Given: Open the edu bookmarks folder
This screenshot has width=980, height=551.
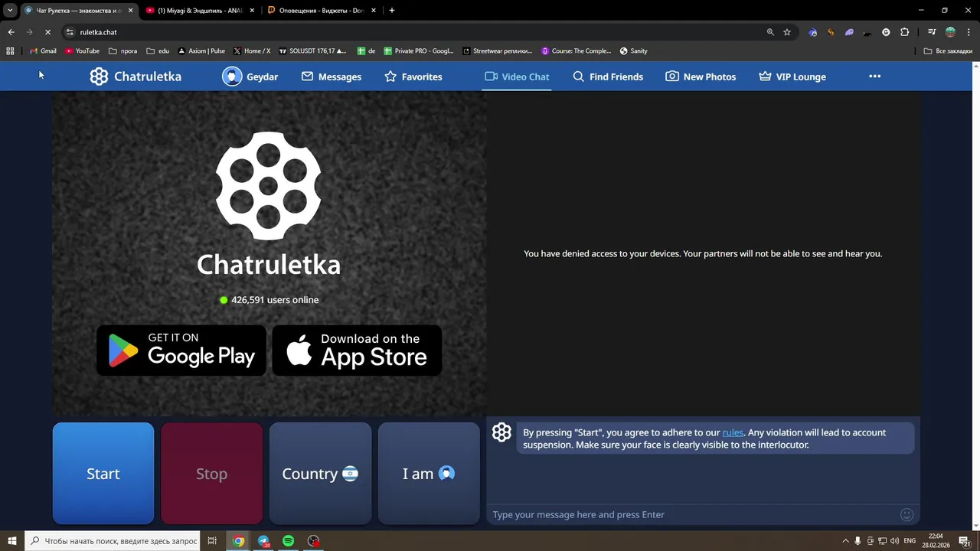Looking at the screenshot, I should click(158, 51).
